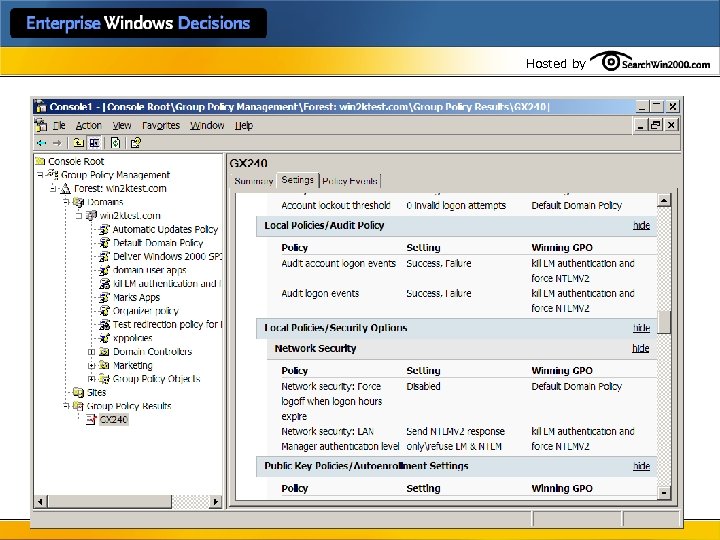Click the Group Policy Management node icon
Image resolution: width=720 pixels, height=540 pixels.
(x=52, y=174)
